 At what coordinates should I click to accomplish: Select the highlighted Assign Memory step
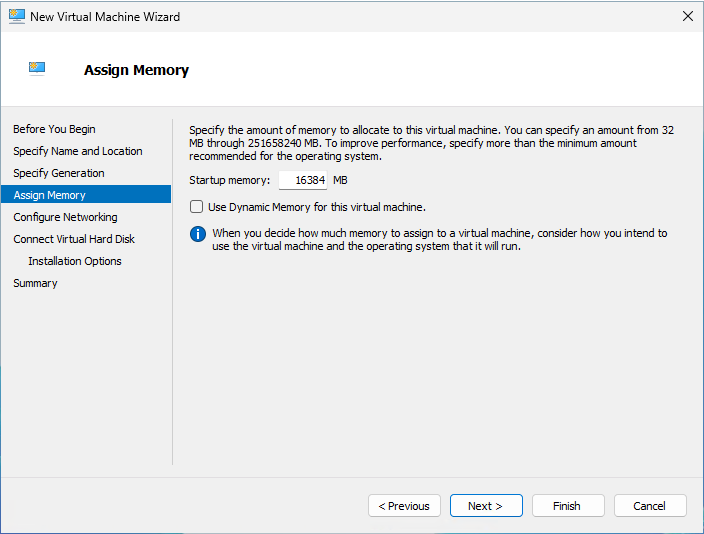tap(49, 195)
